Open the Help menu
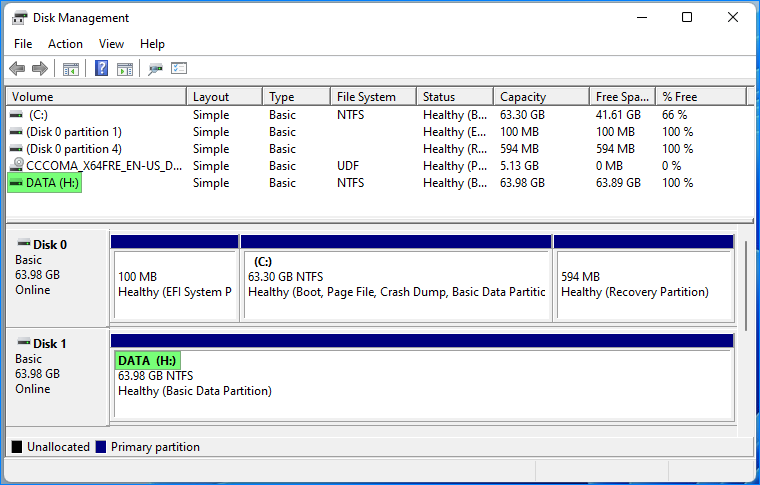The width and height of the screenshot is (760, 485). (152, 44)
